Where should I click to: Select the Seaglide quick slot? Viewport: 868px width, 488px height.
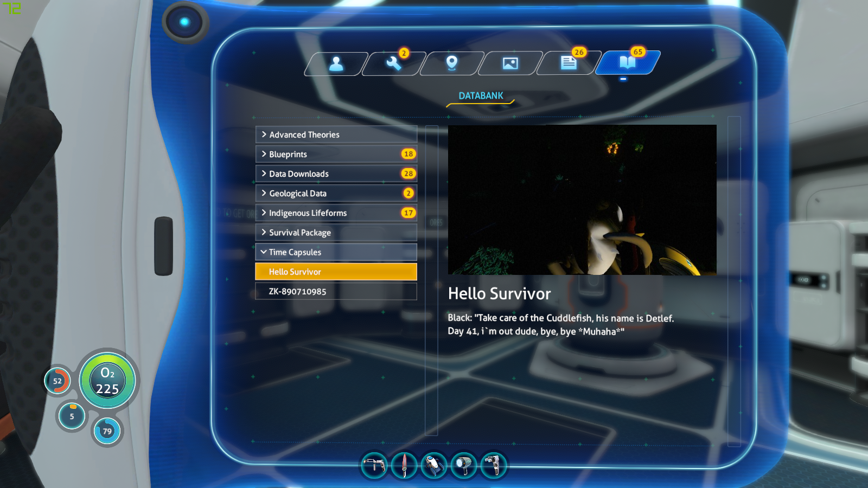[434, 465]
